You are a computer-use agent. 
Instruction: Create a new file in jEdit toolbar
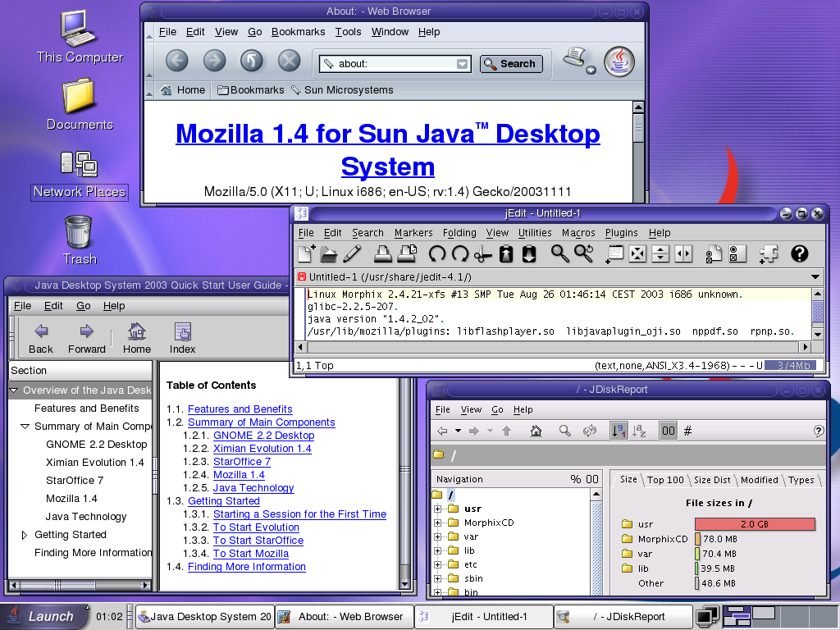tap(307, 253)
